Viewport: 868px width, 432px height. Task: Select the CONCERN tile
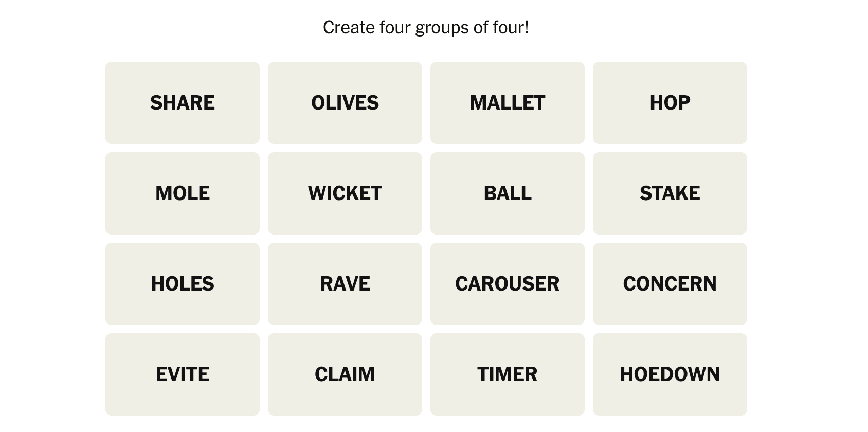(670, 284)
